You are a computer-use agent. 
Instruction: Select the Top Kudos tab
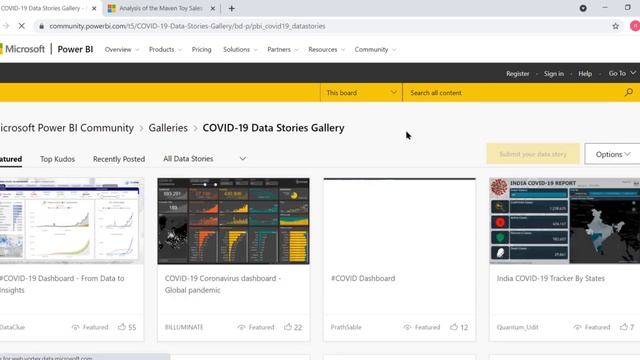[58, 159]
